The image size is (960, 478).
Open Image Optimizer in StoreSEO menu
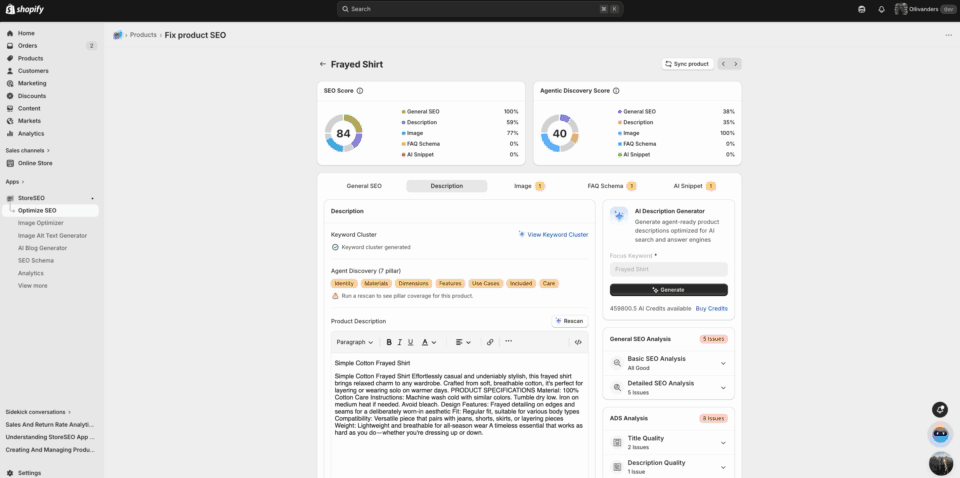pyautogui.click(x=40, y=223)
